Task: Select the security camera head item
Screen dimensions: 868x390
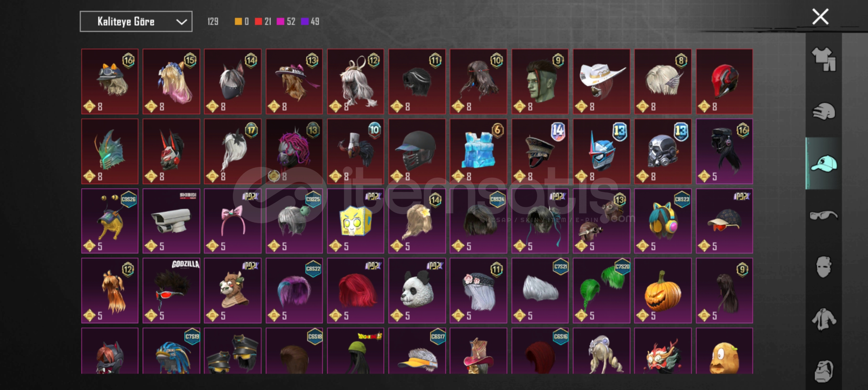Action: [171, 221]
